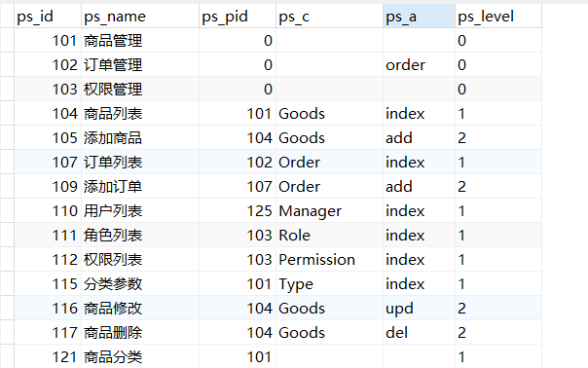Select the cell with ps_id 107
This screenshot has height=368, width=588.
pos(48,163)
